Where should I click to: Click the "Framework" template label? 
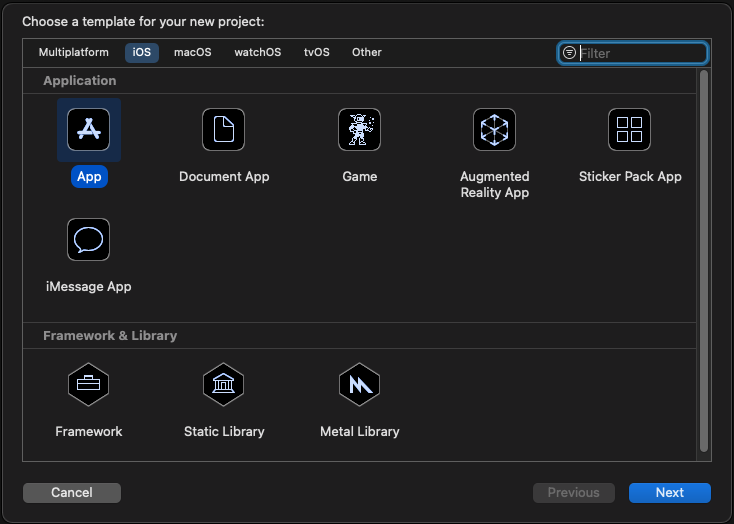coord(88,431)
